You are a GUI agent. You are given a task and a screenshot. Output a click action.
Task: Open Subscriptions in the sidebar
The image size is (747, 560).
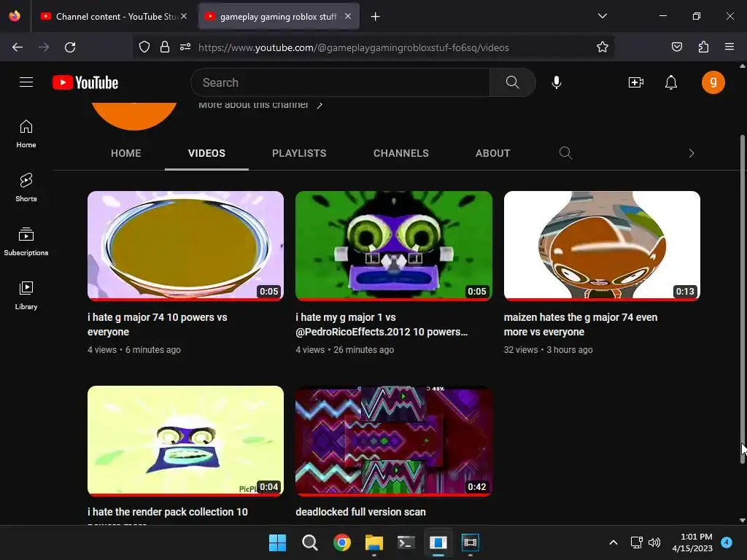[x=26, y=241]
